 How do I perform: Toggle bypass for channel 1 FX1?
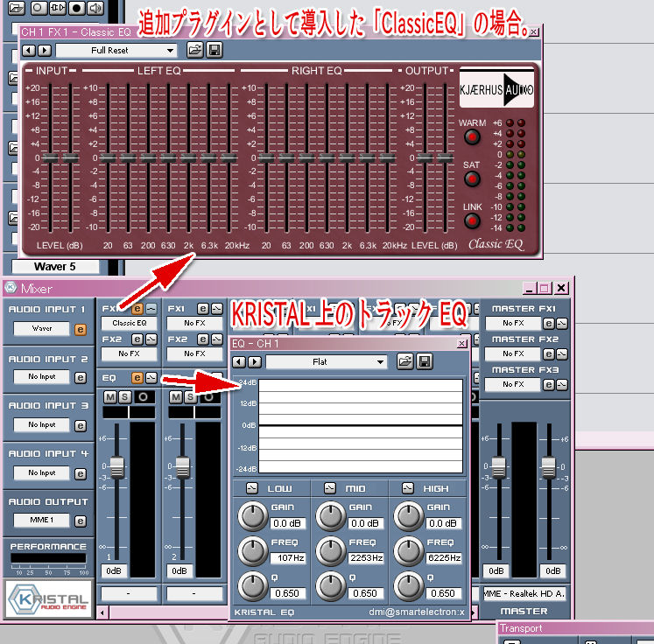tap(151, 309)
